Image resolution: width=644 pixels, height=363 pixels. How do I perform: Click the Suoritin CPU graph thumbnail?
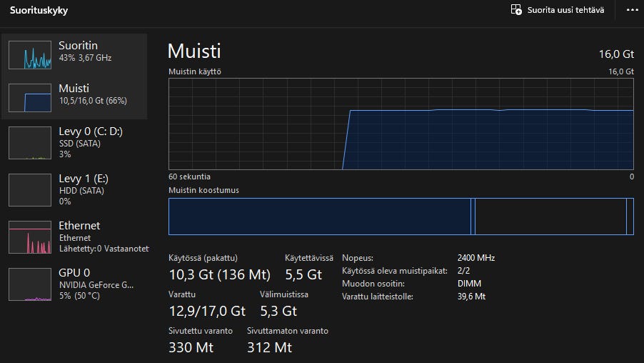(x=30, y=54)
